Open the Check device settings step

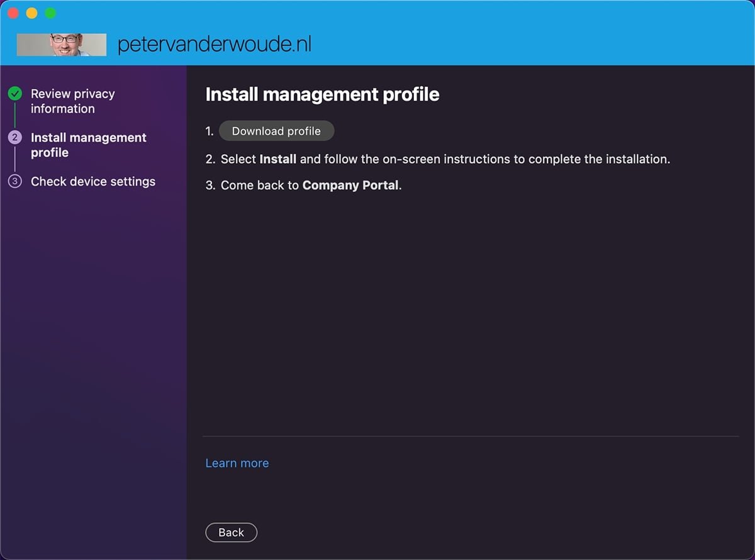(x=93, y=182)
